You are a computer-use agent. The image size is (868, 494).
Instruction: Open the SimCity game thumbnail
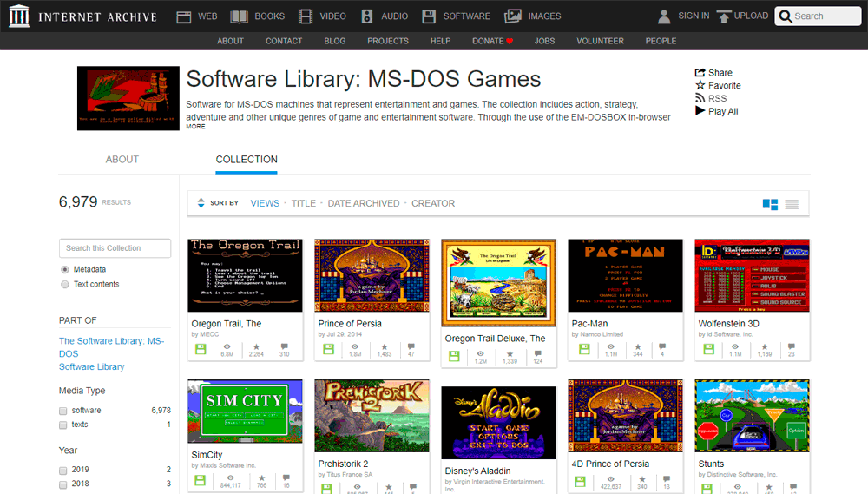[x=246, y=411]
